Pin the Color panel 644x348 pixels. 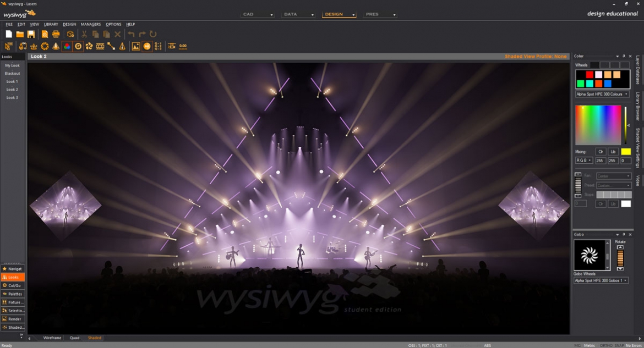tap(624, 56)
